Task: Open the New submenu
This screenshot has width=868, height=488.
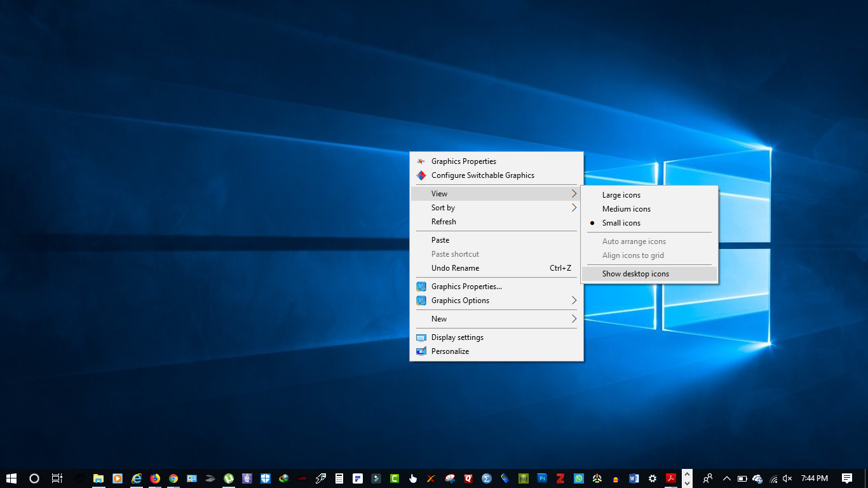Action: (x=439, y=318)
